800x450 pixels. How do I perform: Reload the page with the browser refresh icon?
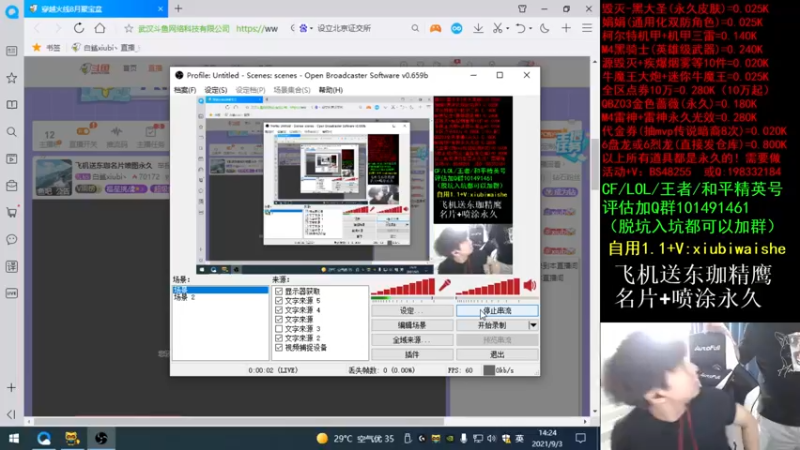pyautogui.click(x=79, y=28)
